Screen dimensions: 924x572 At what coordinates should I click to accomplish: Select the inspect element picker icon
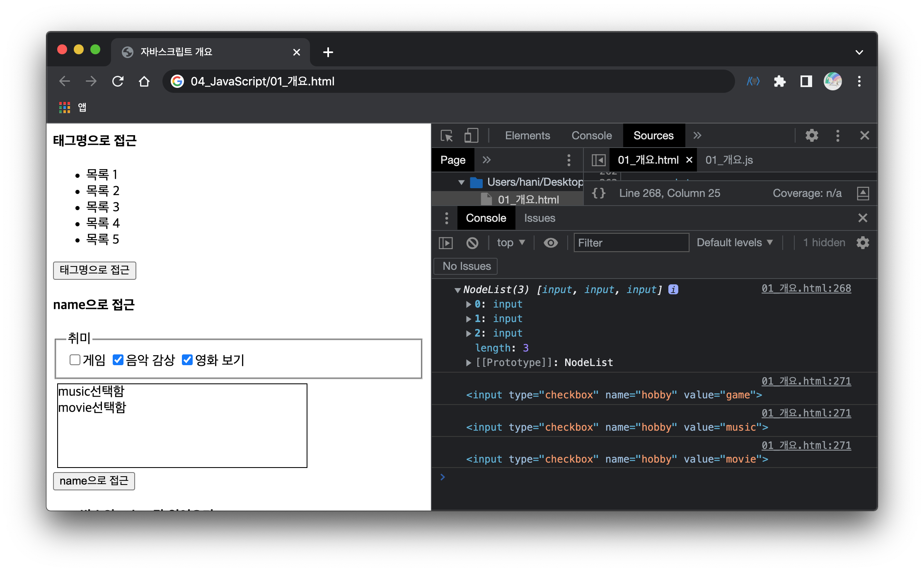(447, 136)
